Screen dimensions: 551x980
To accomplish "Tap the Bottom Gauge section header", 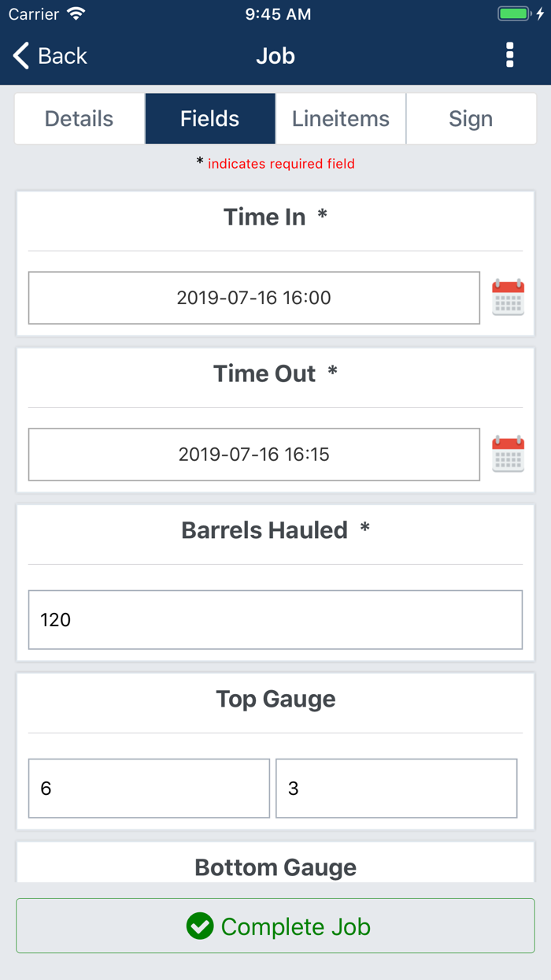I will point(275,867).
